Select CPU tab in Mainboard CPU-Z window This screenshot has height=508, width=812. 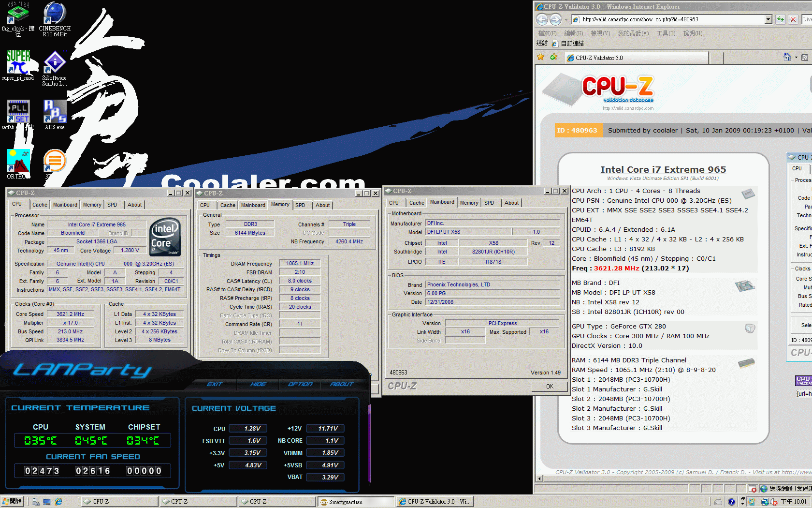point(394,203)
